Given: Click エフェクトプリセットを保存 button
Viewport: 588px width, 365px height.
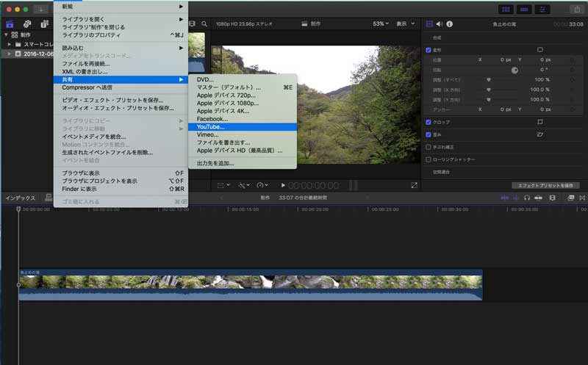Looking at the screenshot, I should pyautogui.click(x=545, y=186).
